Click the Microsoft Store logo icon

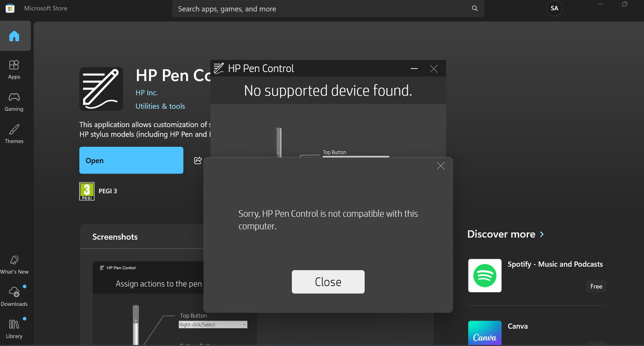(10, 8)
